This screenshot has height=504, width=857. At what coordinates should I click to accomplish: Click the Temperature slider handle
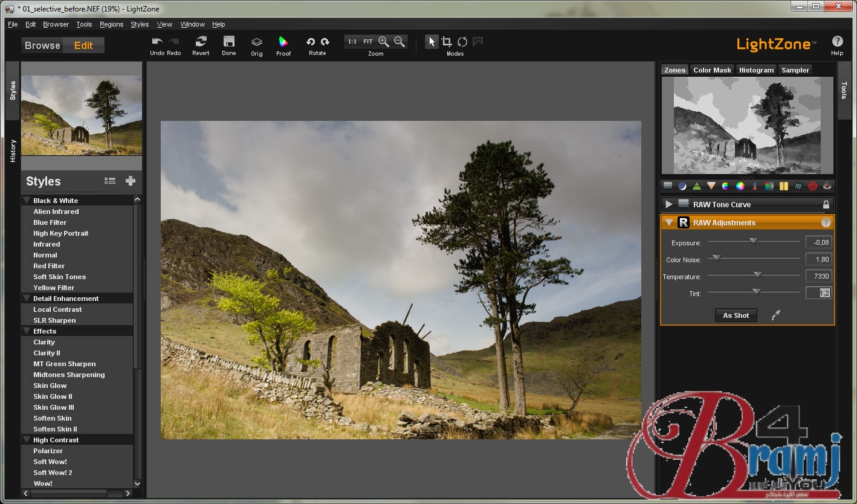point(757,275)
